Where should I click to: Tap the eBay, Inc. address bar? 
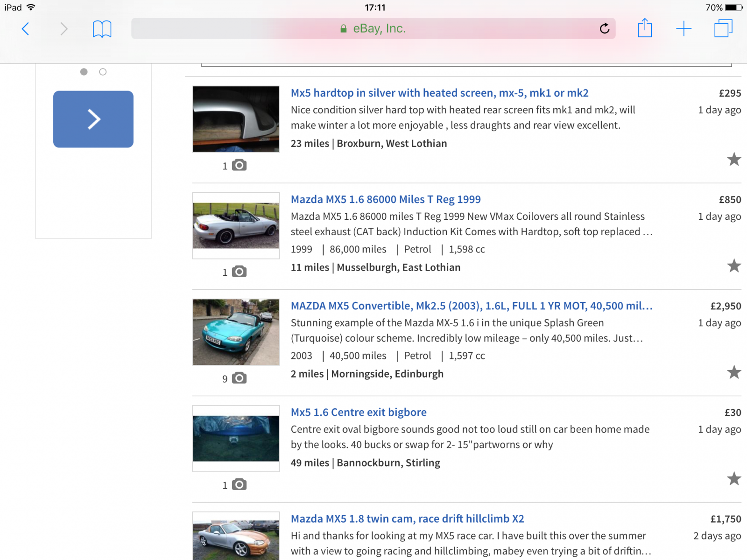(x=373, y=28)
